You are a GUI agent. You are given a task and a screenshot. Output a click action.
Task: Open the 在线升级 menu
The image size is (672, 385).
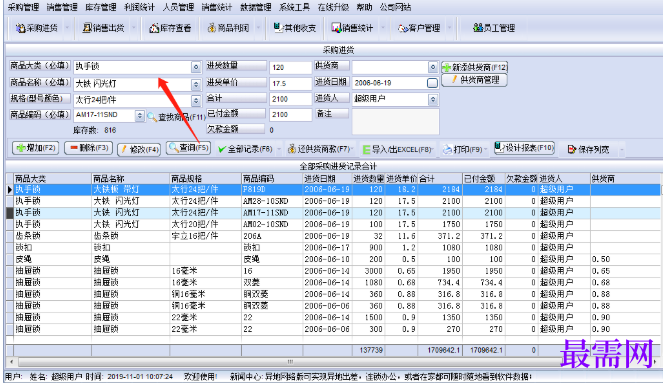click(333, 7)
